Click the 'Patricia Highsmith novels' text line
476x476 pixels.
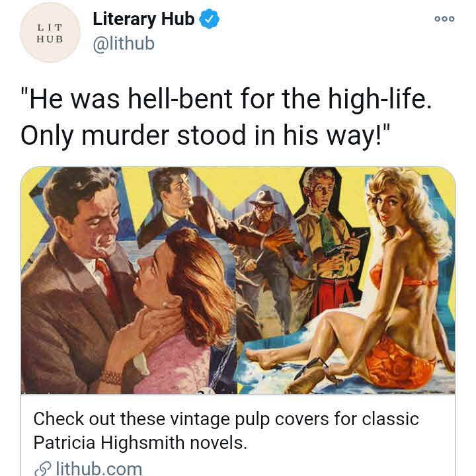click(140, 442)
